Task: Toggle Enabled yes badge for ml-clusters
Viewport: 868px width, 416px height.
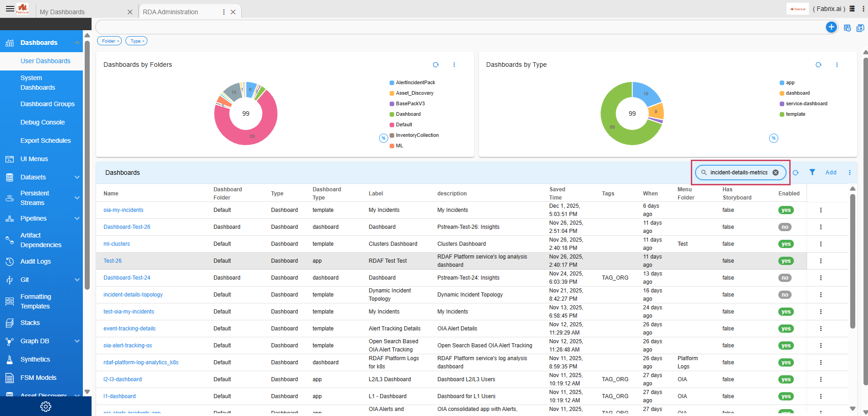Action: 786,244
